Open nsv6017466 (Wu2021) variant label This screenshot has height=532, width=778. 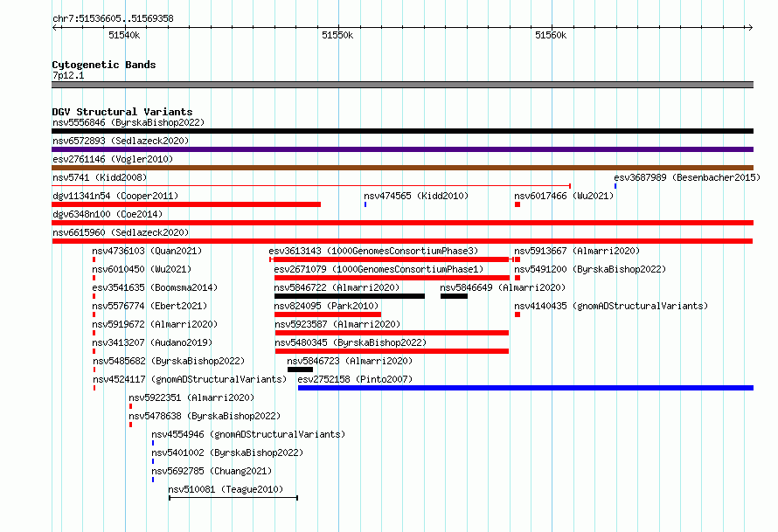[x=564, y=196]
